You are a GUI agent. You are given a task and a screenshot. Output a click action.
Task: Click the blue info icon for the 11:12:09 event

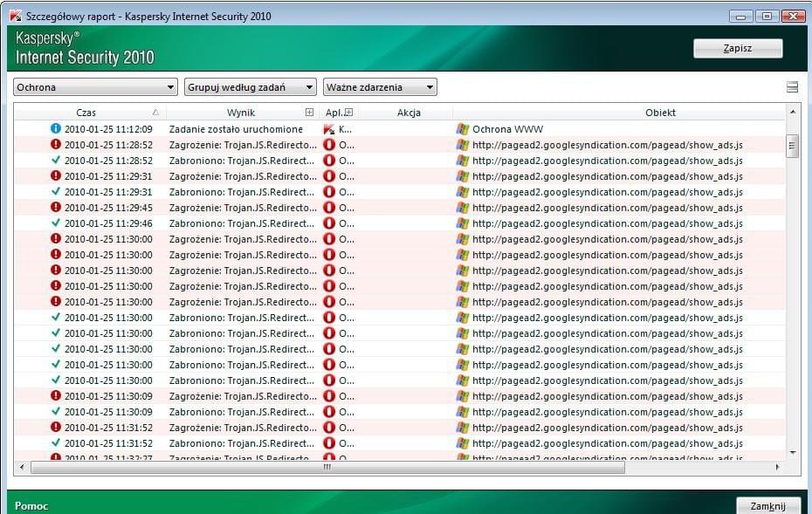[x=56, y=129]
